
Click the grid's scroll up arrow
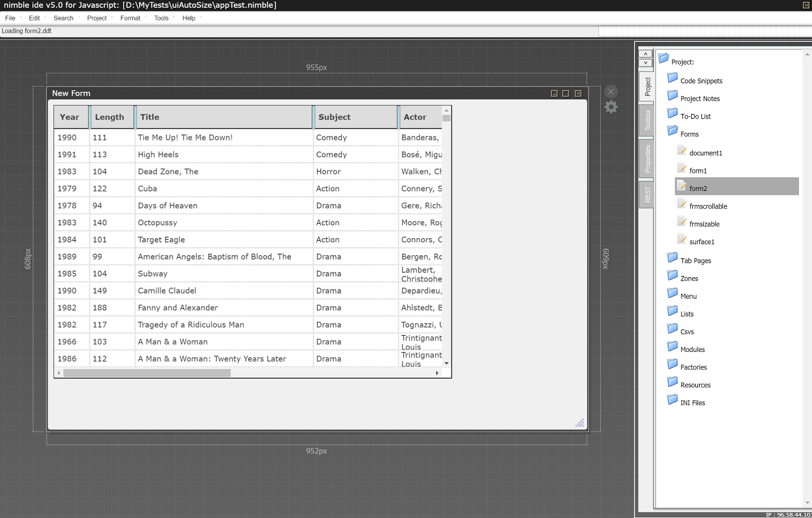pos(447,110)
